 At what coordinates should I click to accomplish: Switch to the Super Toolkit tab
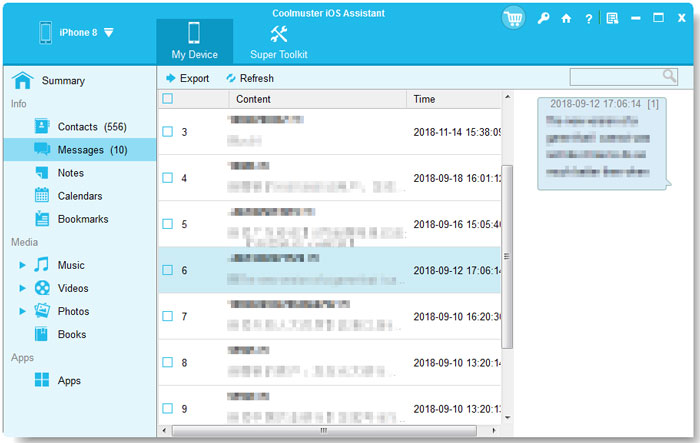[279, 42]
